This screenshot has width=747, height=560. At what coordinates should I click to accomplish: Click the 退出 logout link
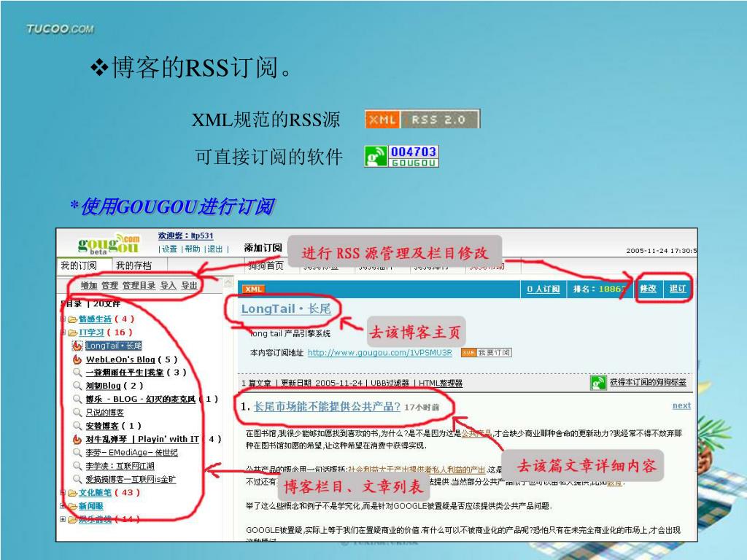click(215, 249)
